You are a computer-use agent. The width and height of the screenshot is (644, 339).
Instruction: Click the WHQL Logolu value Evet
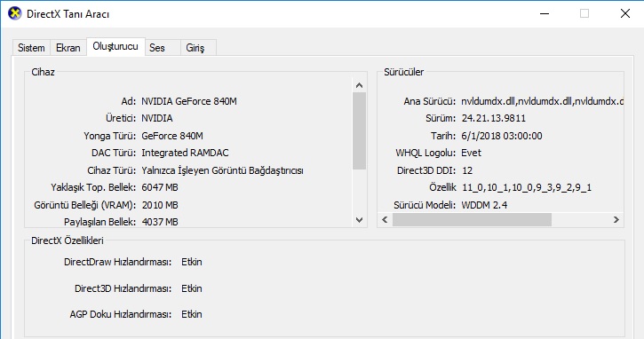click(x=471, y=153)
